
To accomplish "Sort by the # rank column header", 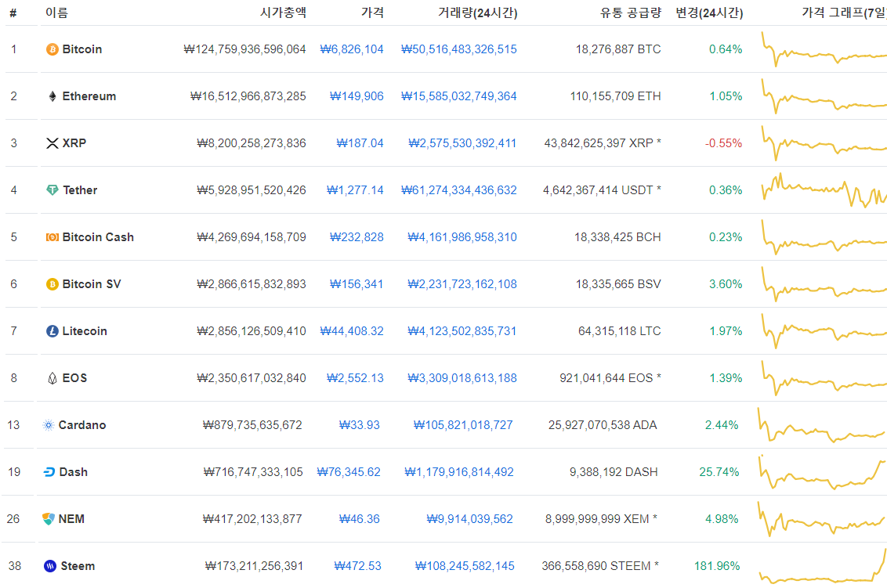I will pyautogui.click(x=13, y=13).
